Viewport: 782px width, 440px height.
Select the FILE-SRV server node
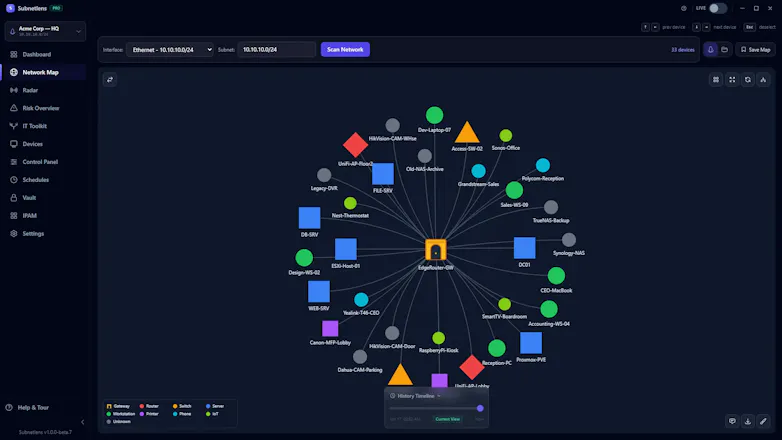(383, 174)
